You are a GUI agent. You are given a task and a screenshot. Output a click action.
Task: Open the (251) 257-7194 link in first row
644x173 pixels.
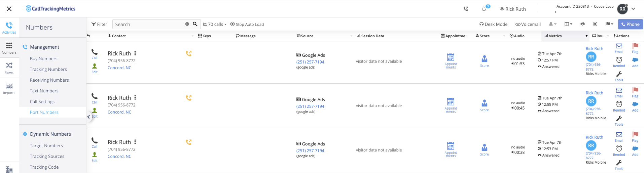(310, 62)
